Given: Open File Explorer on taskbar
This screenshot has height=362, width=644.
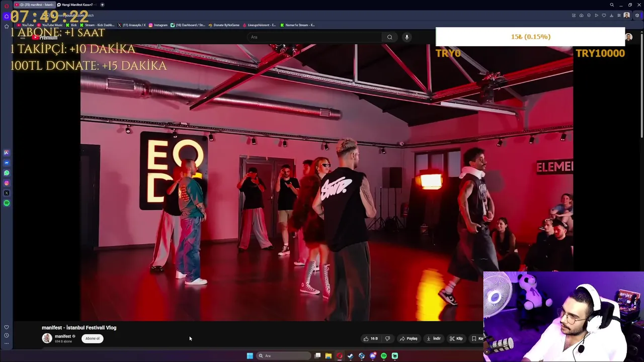Looking at the screenshot, I should tap(328, 356).
